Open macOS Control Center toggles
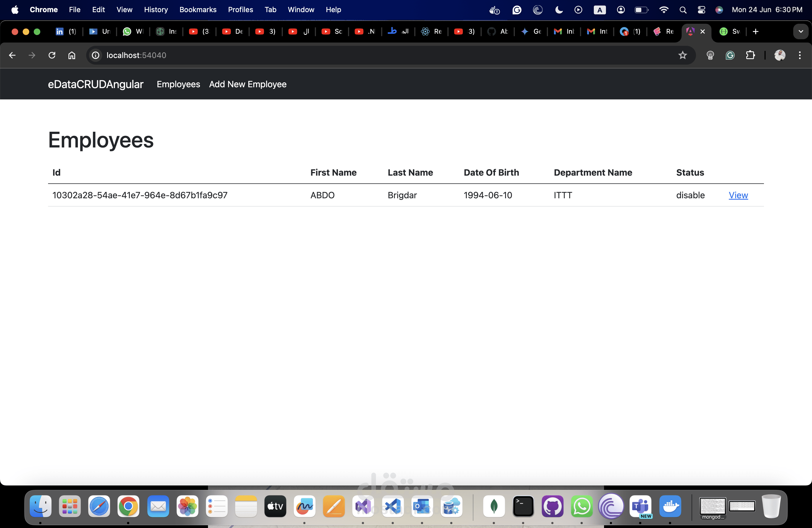812x528 pixels. click(x=702, y=10)
